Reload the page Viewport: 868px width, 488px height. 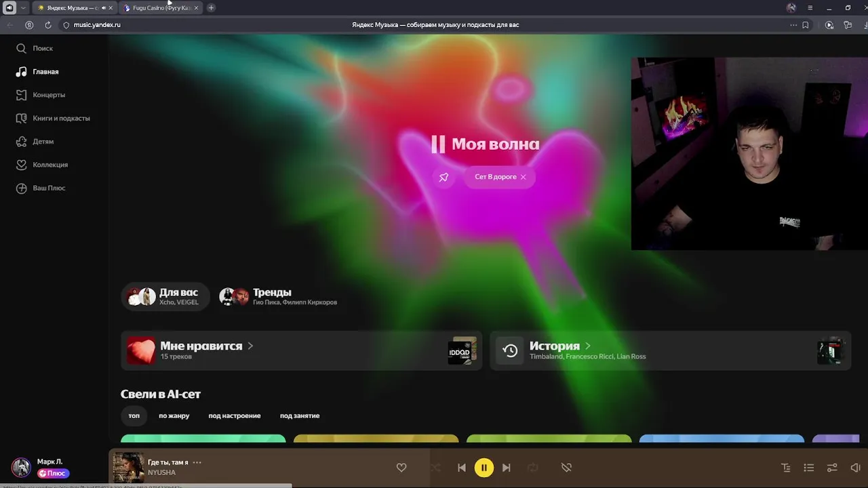click(47, 25)
